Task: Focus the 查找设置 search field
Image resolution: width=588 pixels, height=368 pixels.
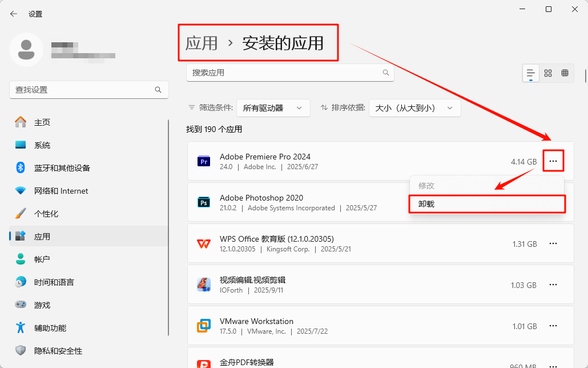Action: click(x=89, y=90)
